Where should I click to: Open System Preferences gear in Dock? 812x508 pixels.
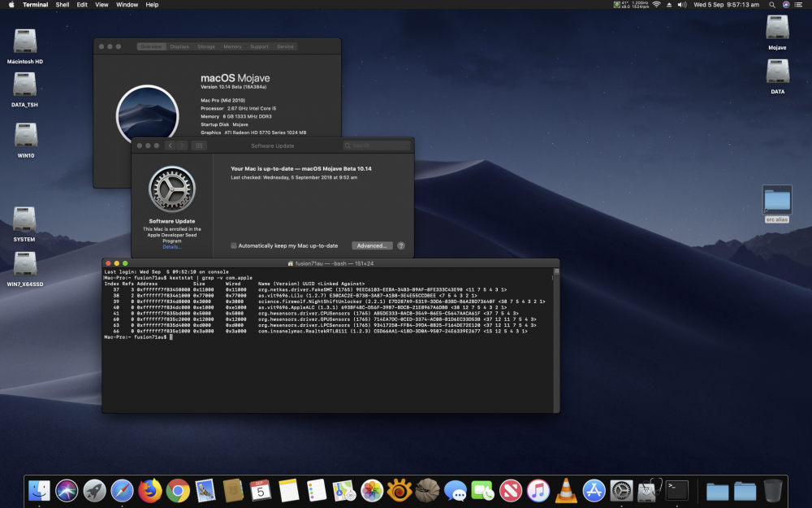(x=621, y=490)
